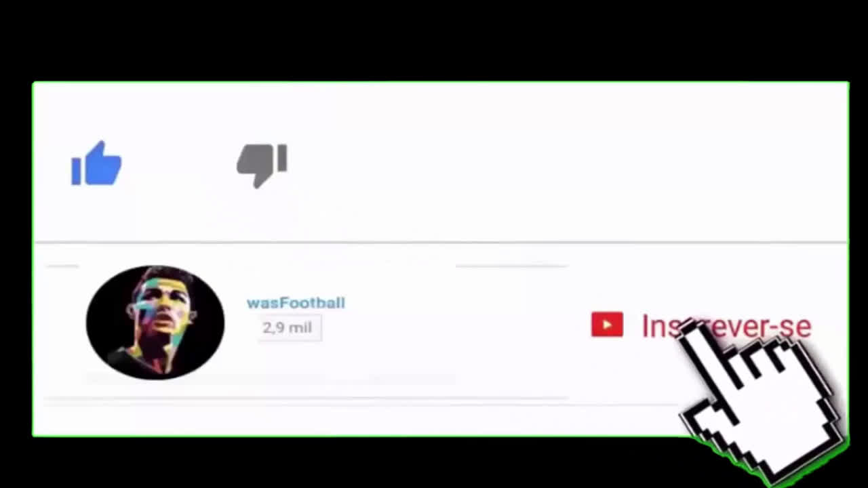This screenshot has height=488, width=868.
Task: Click the black area below the white panel
Action: point(339,463)
